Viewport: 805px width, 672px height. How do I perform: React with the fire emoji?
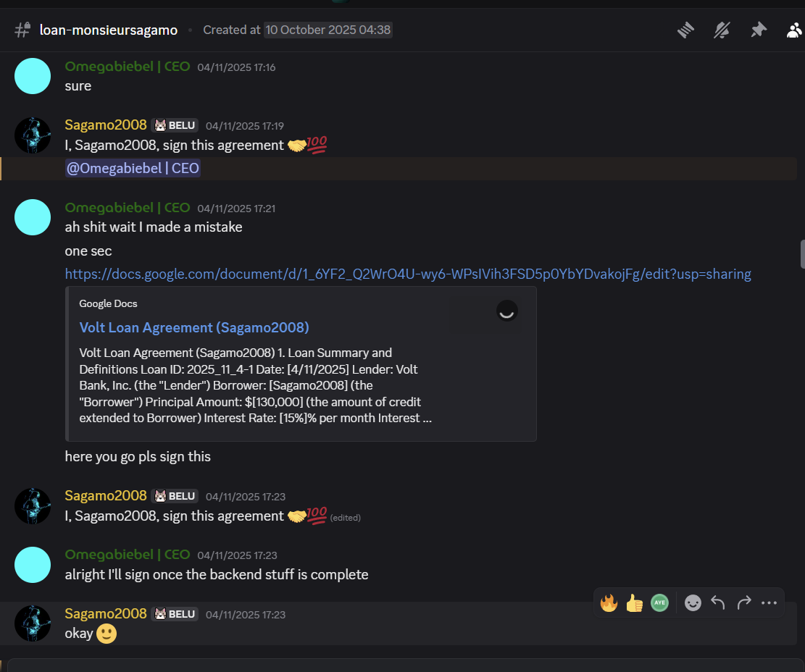coord(609,602)
